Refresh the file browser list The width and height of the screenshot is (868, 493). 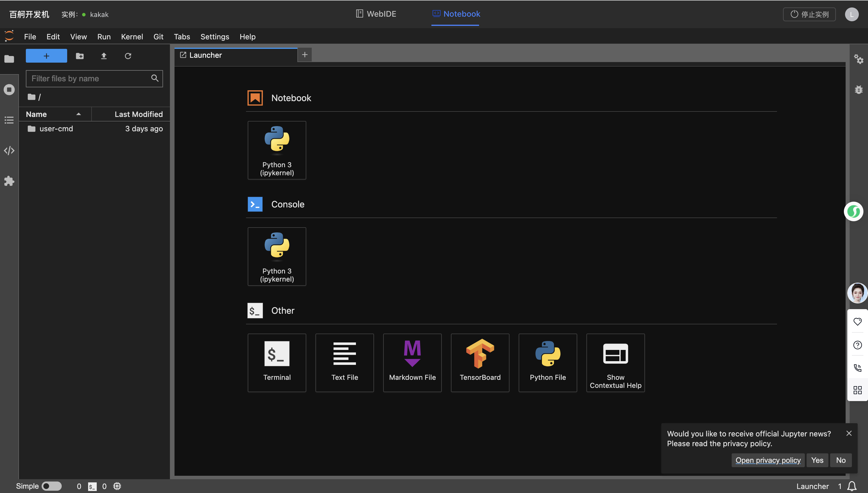(x=128, y=56)
